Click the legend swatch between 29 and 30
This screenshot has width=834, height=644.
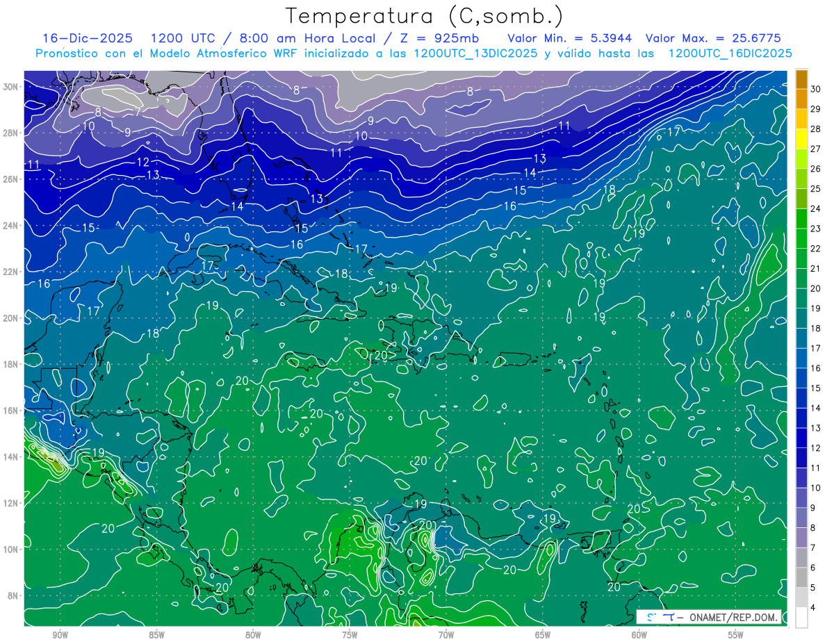[x=801, y=99]
